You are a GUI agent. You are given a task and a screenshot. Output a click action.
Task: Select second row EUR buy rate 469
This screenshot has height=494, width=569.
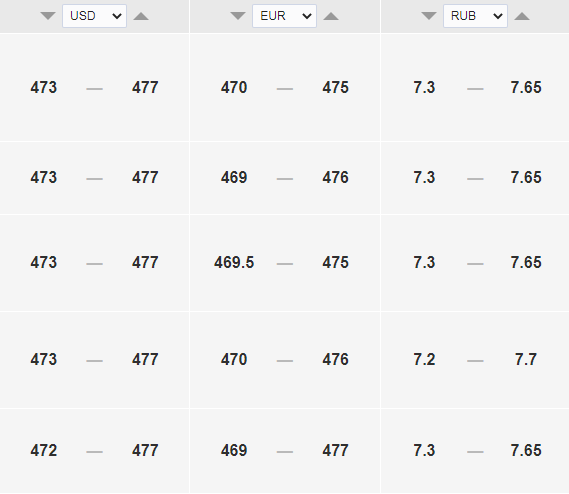click(x=234, y=177)
